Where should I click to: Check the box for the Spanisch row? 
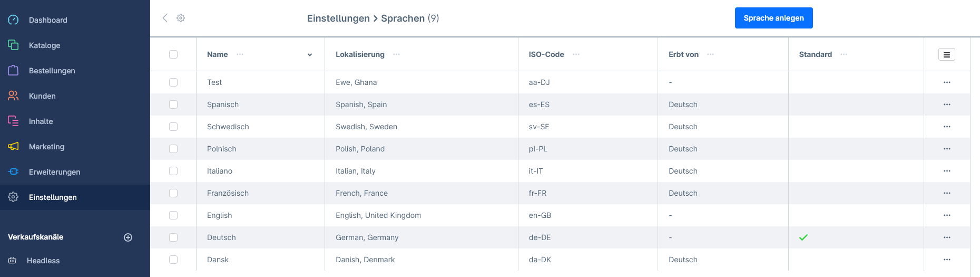173,104
